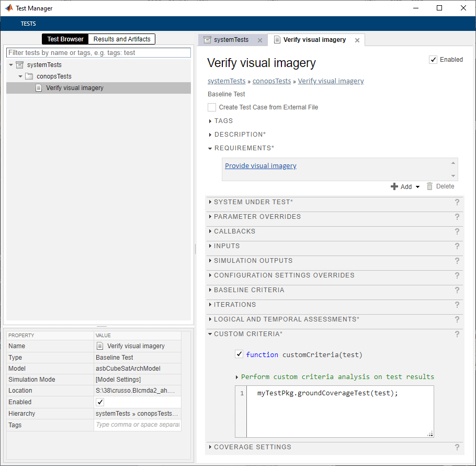Click the help icon beside COVERAGE SETTINGS
This screenshot has height=466, width=476.
(457, 447)
